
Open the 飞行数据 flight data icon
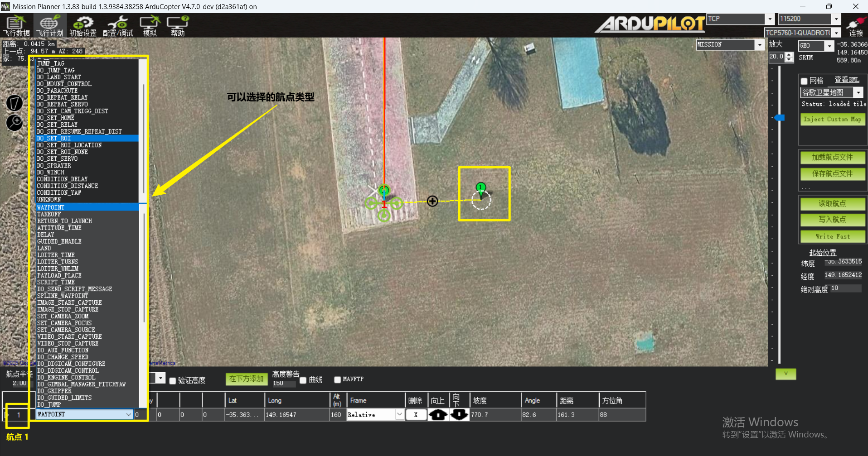(x=16, y=25)
